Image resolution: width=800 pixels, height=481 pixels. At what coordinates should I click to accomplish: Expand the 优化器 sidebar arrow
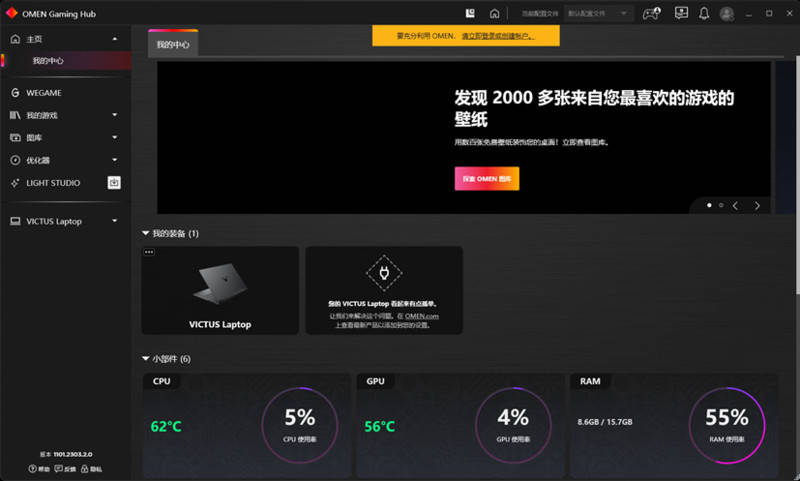coord(115,160)
